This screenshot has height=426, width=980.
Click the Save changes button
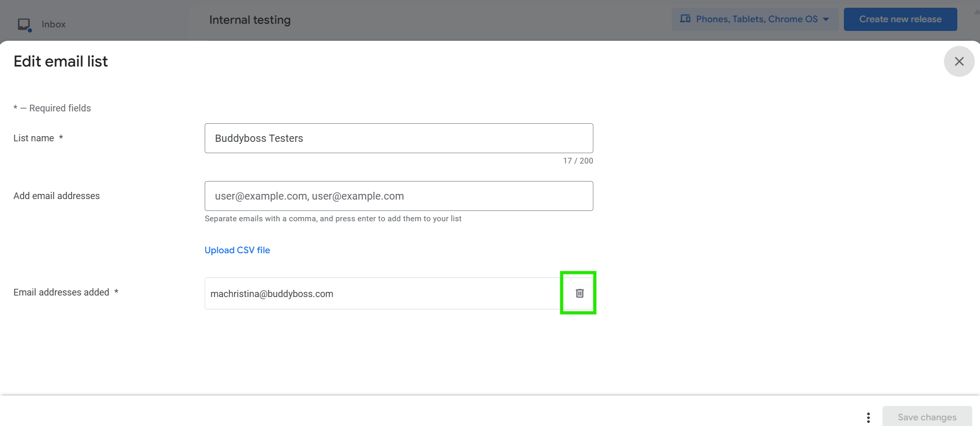click(x=927, y=417)
